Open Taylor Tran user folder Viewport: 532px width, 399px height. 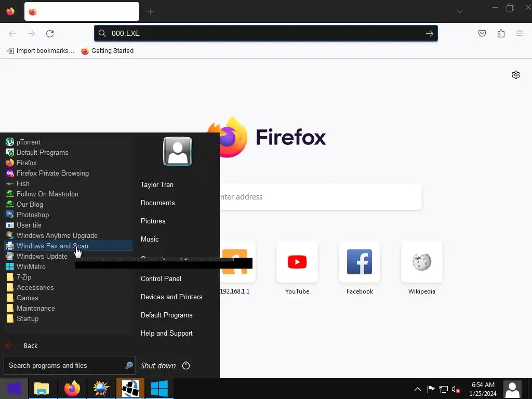157,184
